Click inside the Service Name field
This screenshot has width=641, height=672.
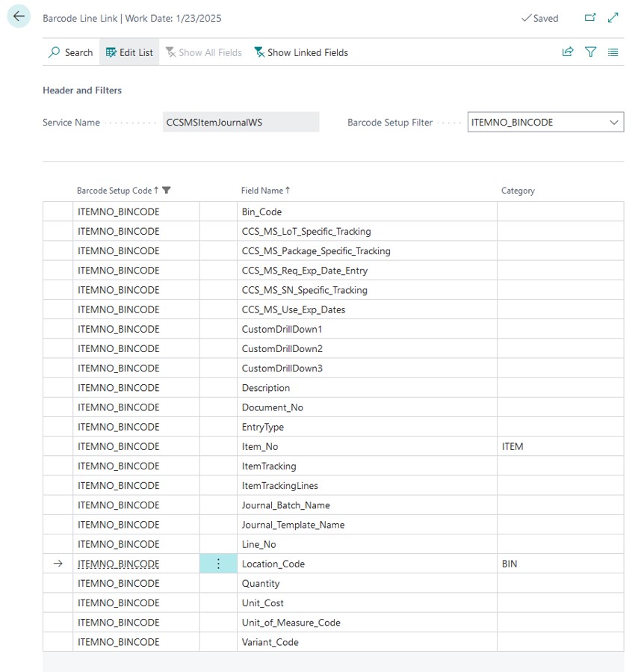pyautogui.click(x=239, y=121)
